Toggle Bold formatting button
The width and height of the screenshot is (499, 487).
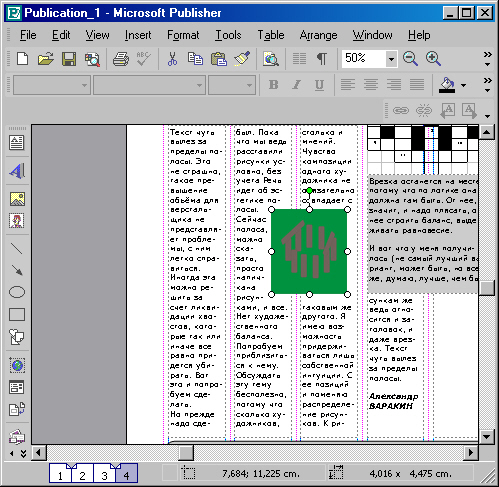273,85
